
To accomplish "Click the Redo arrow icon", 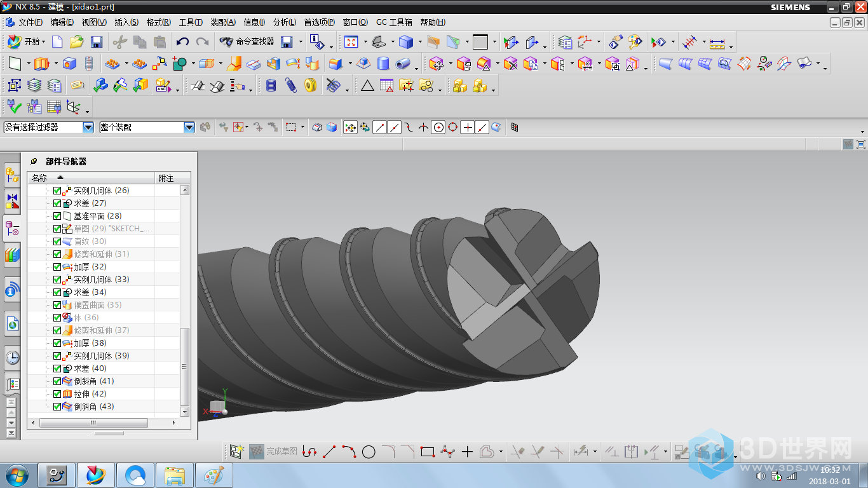I will [202, 42].
